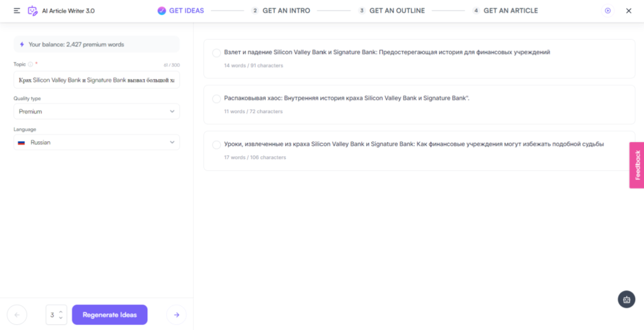Go back with previous arrow button

(17, 315)
